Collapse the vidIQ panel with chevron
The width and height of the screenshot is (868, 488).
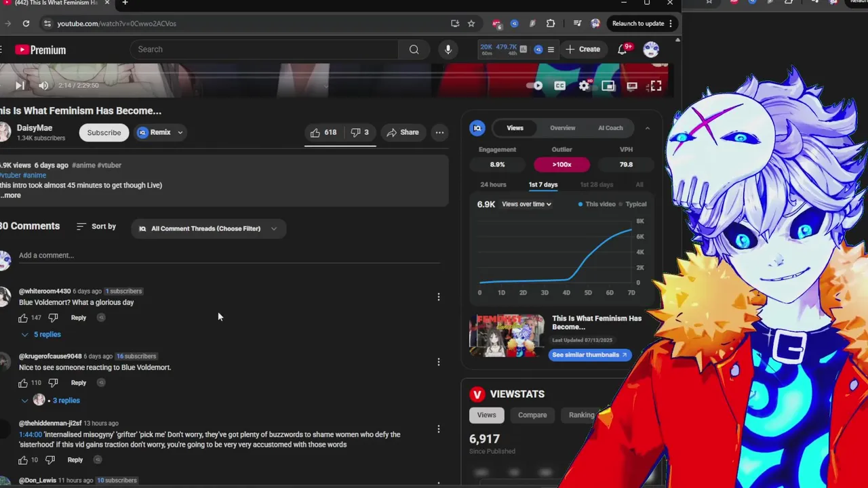[648, 128]
